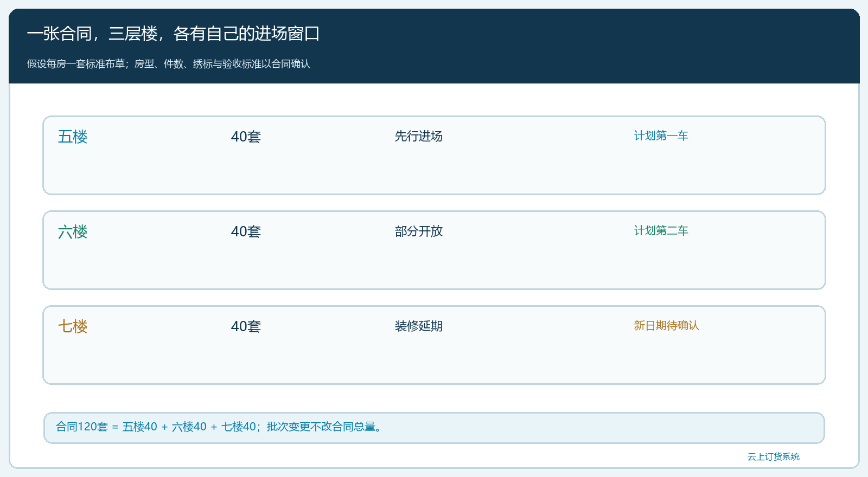Screen dimensions: 868x477
Task: Open the 计划第二车 label
Action: [x=661, y=230]
